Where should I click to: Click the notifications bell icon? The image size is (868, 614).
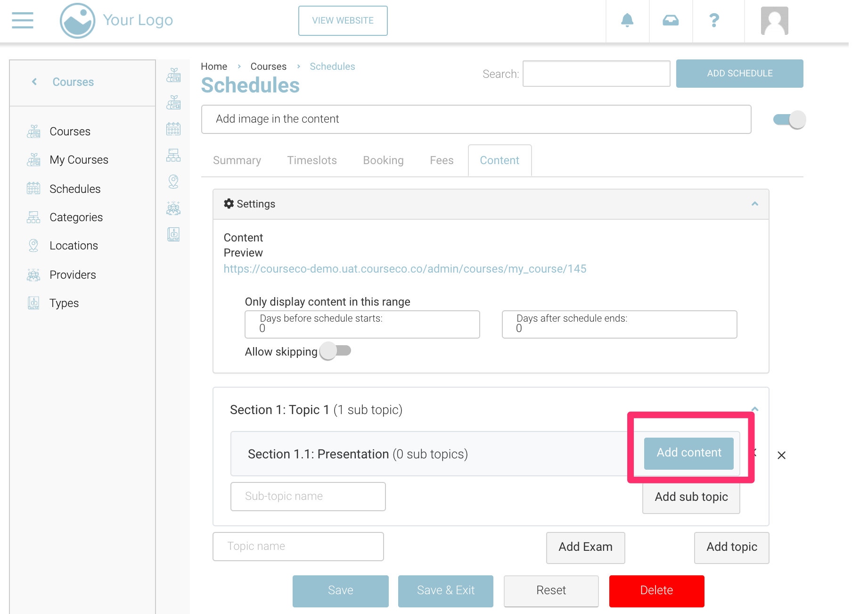[x=627, y=20]
